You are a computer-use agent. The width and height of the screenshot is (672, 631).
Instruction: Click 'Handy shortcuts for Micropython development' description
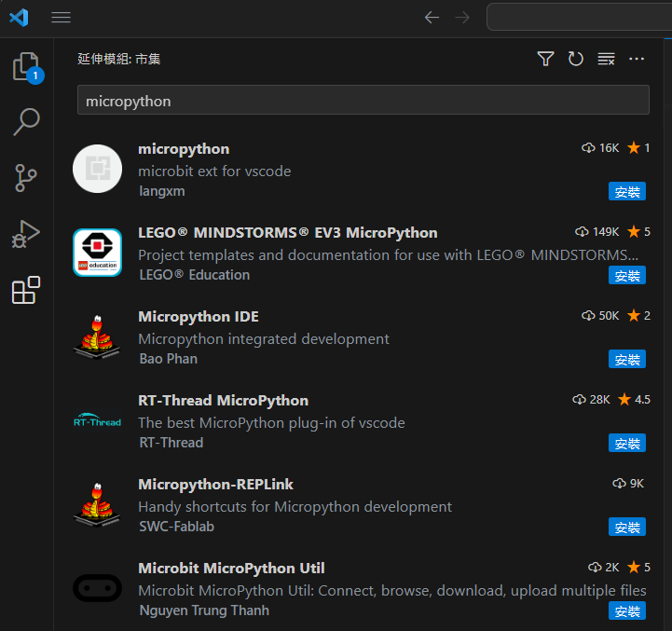[295, 507]
